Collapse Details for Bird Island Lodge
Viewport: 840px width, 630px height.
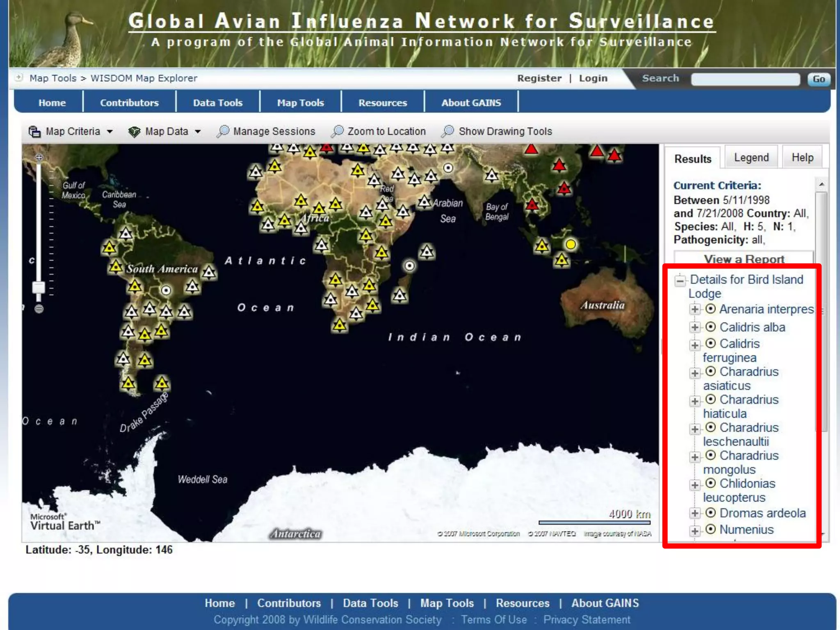tap(680, 281)
